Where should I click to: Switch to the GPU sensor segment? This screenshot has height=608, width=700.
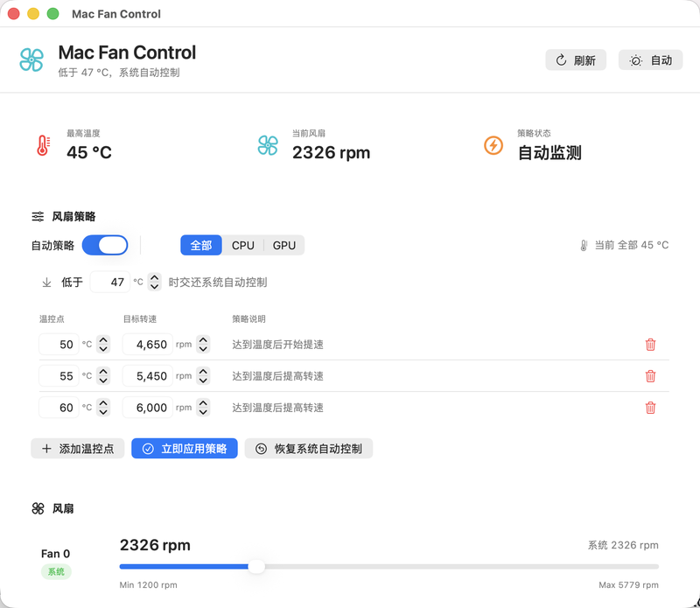point(284,245)
